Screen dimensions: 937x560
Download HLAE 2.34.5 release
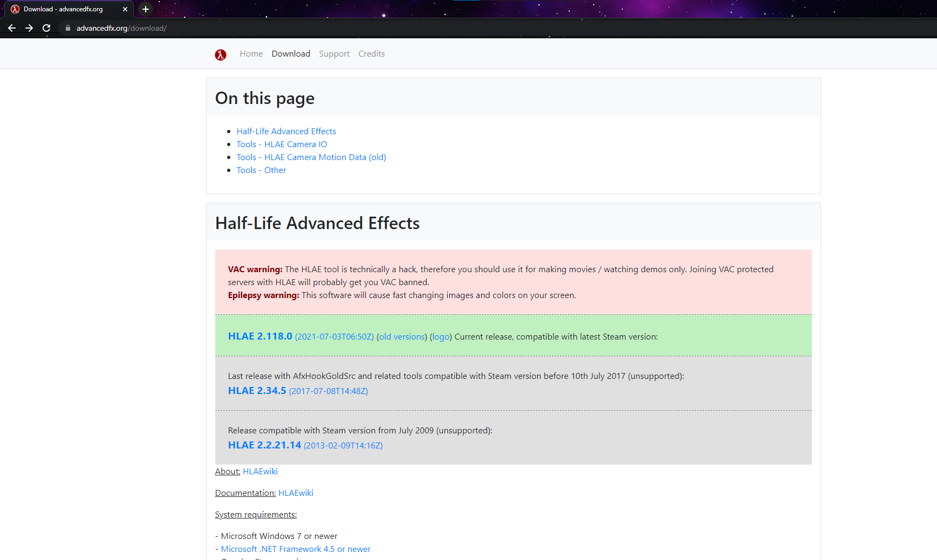point(257,391)
